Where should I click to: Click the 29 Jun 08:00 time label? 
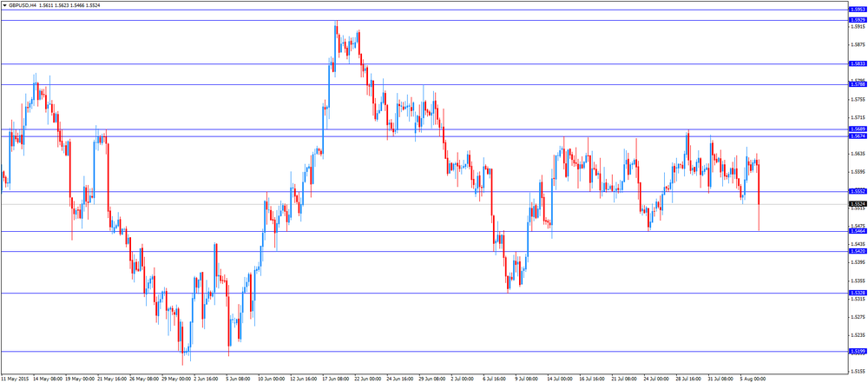point(431,379)
